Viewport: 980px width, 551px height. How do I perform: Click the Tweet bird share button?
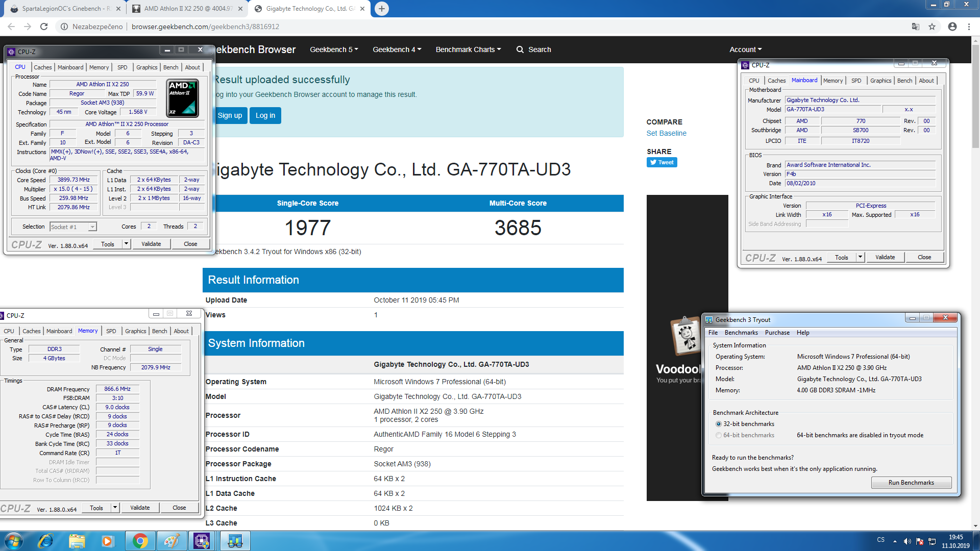[662, 162]
